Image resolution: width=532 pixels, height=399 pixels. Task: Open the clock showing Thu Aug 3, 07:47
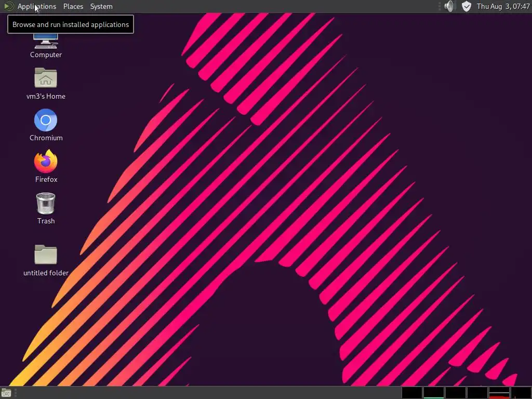point(503,6)
